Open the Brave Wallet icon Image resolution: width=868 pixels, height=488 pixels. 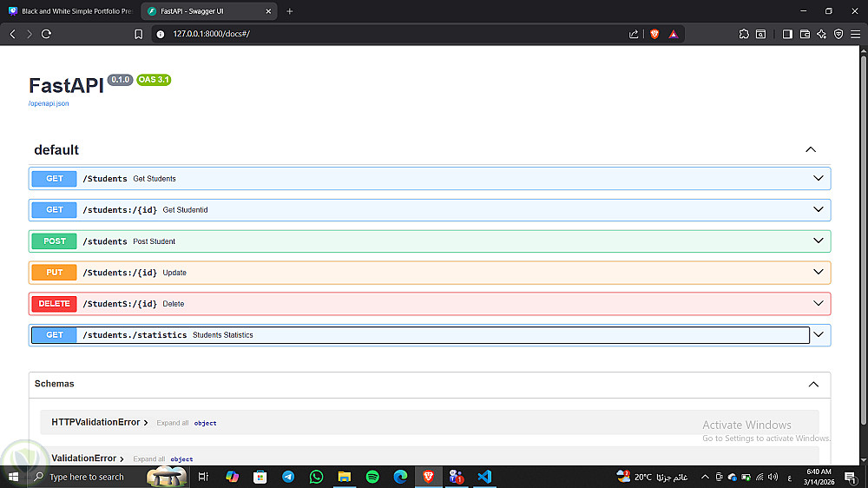coord(805,34)
